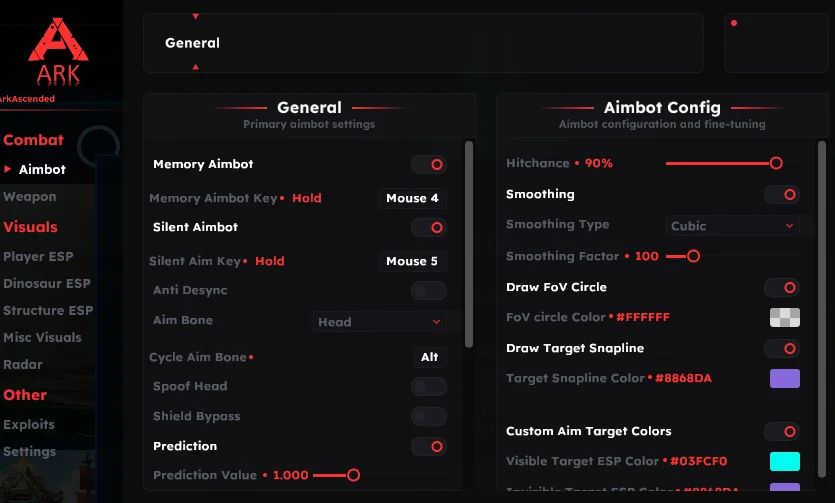Click the Hitchance slider handle
This screenshot has width=835, height=503.
tap(776, 163)
